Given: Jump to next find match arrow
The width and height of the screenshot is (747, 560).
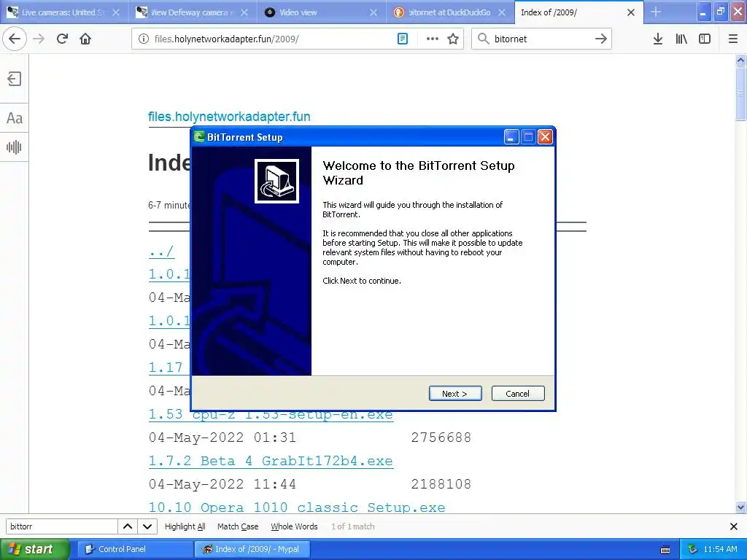Looking at the screenshot, I should 147,526.
